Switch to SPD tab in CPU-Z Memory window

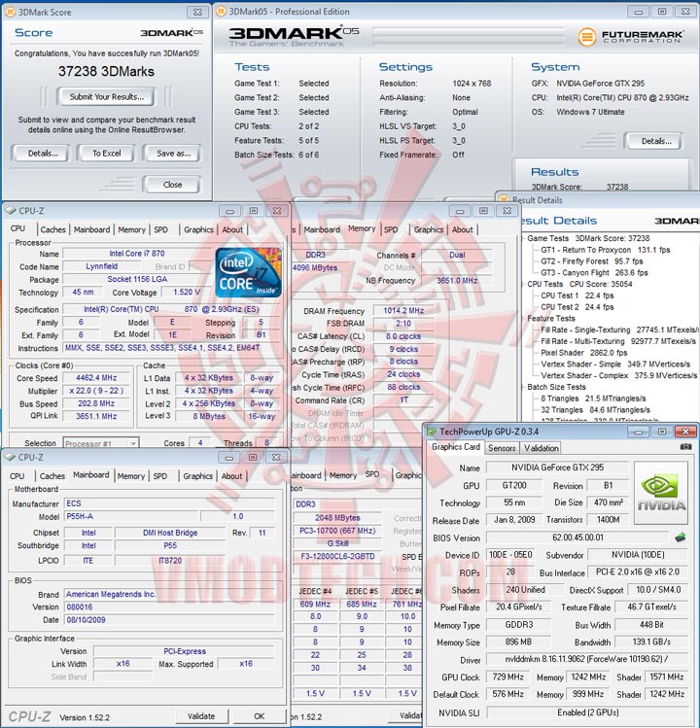(x=391, y=229)
